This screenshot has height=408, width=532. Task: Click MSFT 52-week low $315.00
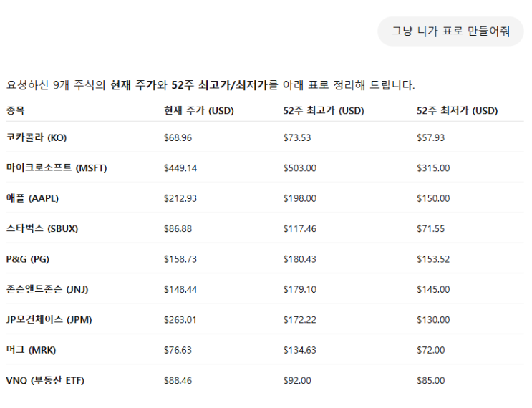click(433, 168)
